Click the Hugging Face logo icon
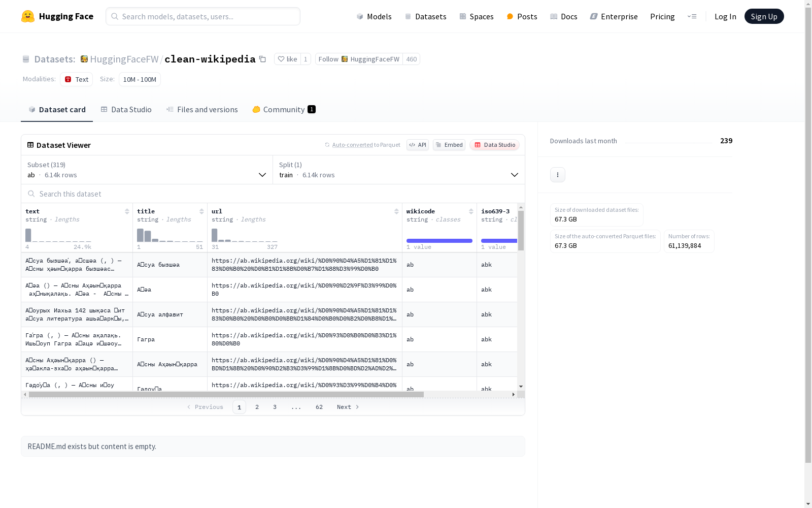 point(28,16)
